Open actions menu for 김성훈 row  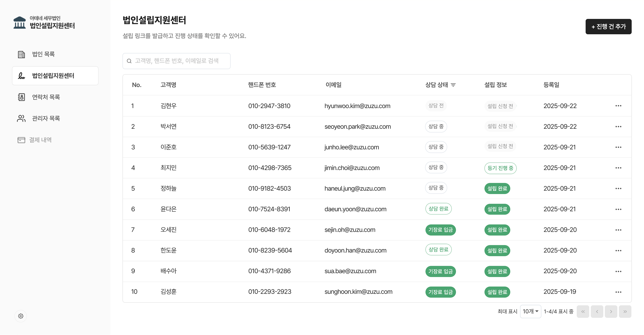[x=618, y=292]
